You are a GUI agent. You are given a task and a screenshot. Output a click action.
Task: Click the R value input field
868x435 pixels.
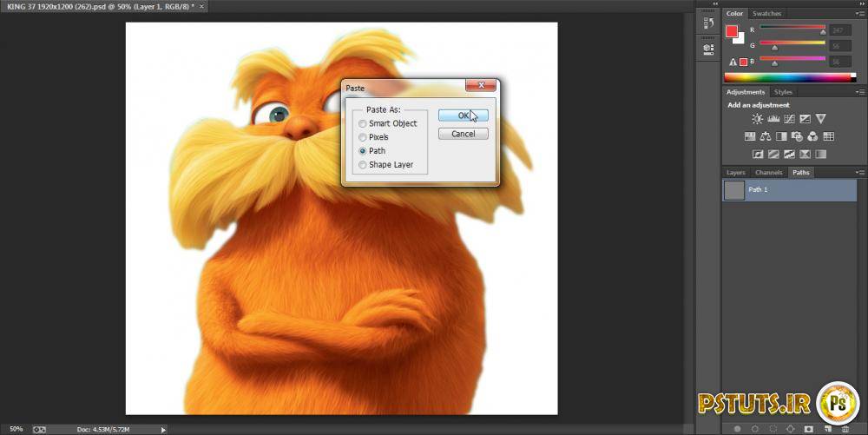(x=839, y=30)
